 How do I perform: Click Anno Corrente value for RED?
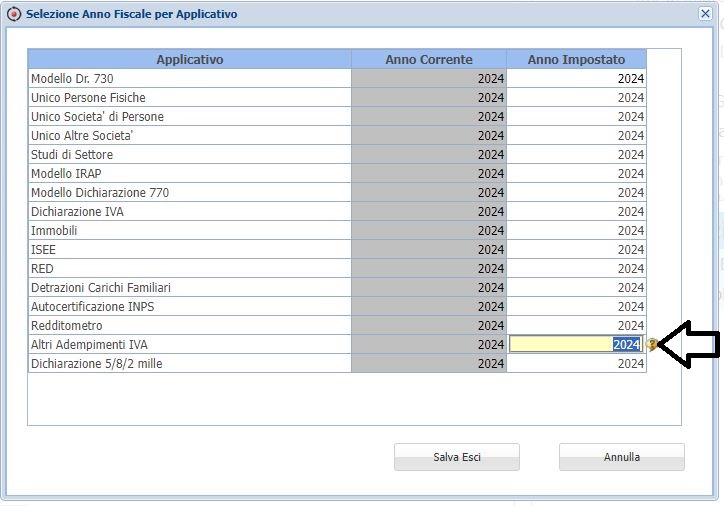click(x=428, y=268)
